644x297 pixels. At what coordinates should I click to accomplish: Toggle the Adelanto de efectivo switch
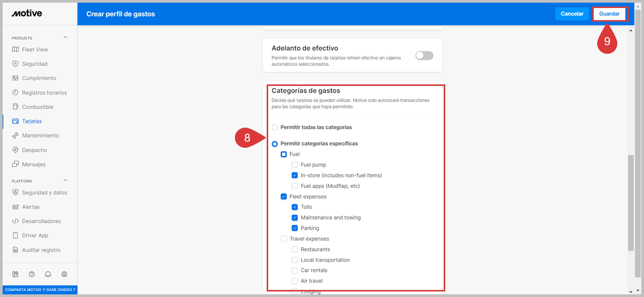coord(424,56)
